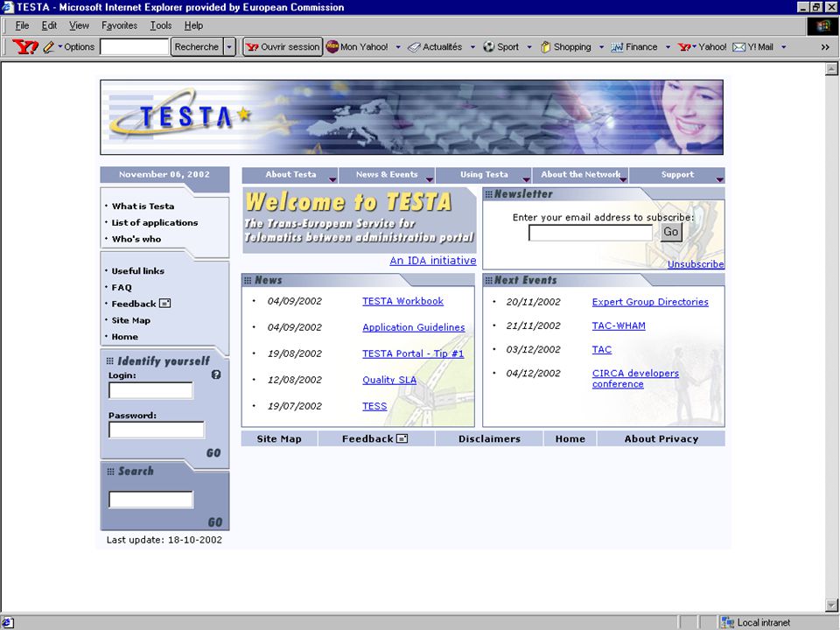
Task: Open the TAC-WHAM event link
Action: click(619, 325)
